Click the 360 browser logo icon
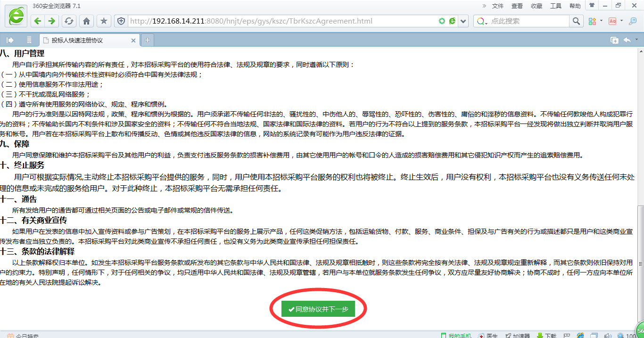This screenshot has height=338, width=644. pyautogui.click(x=16, y=16)
